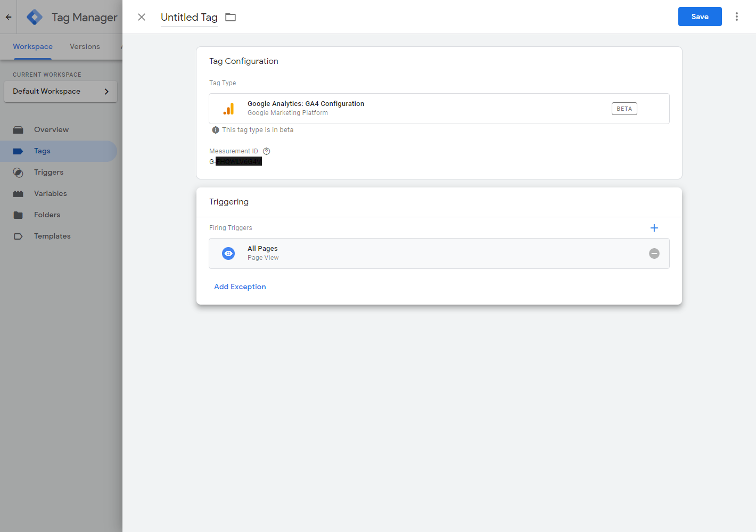Click the 'This tag type is in beta' text

click(x=258, y=130)
